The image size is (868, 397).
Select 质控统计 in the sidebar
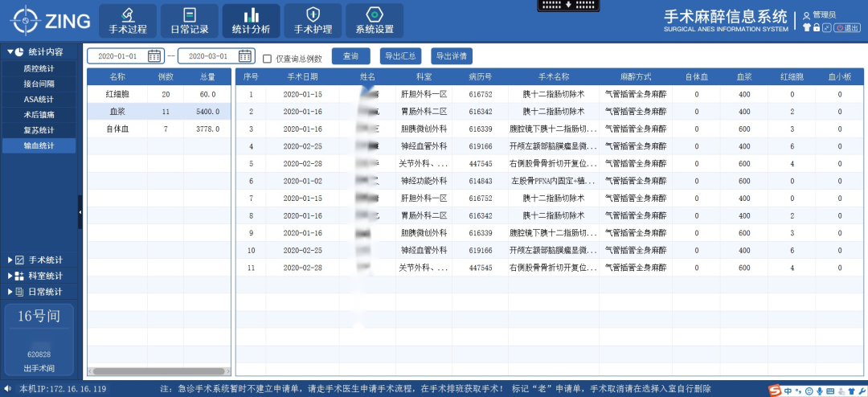(39, 68)
